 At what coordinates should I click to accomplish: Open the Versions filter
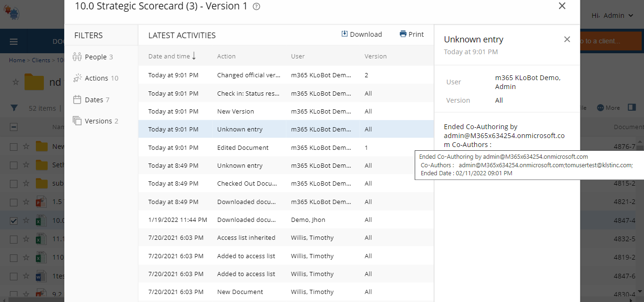[96, 121]
